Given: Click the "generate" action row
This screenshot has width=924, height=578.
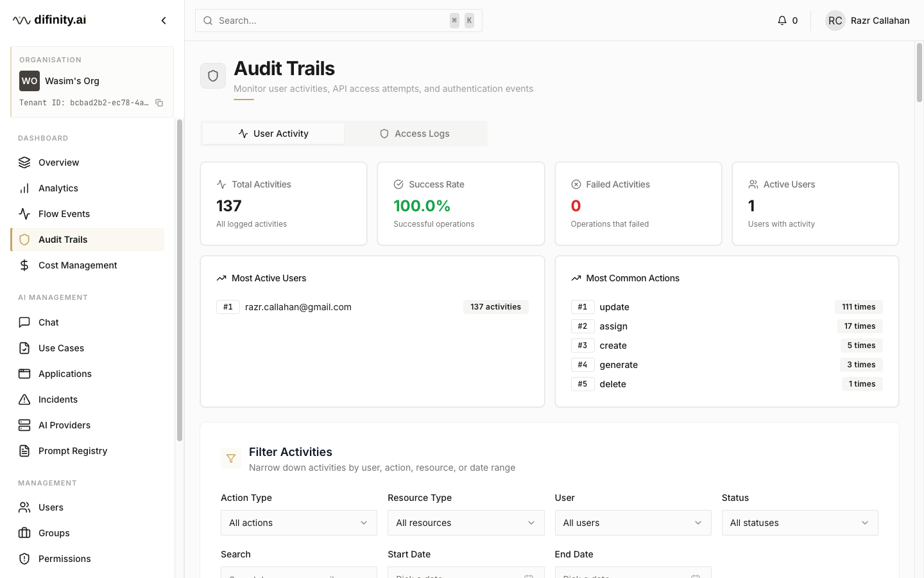Looking at the screenshot, I should click(726, 365).
